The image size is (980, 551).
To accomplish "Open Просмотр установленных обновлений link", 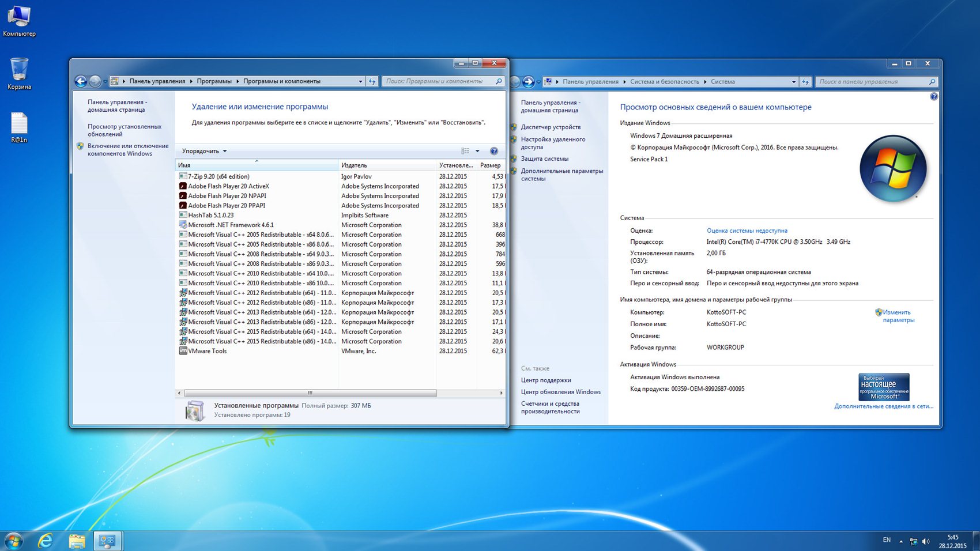I will (x=125, y=130).
